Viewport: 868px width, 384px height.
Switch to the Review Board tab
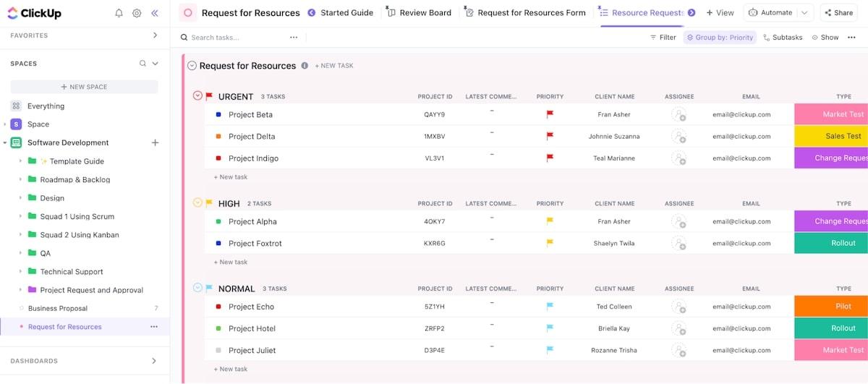pos(425,12)
